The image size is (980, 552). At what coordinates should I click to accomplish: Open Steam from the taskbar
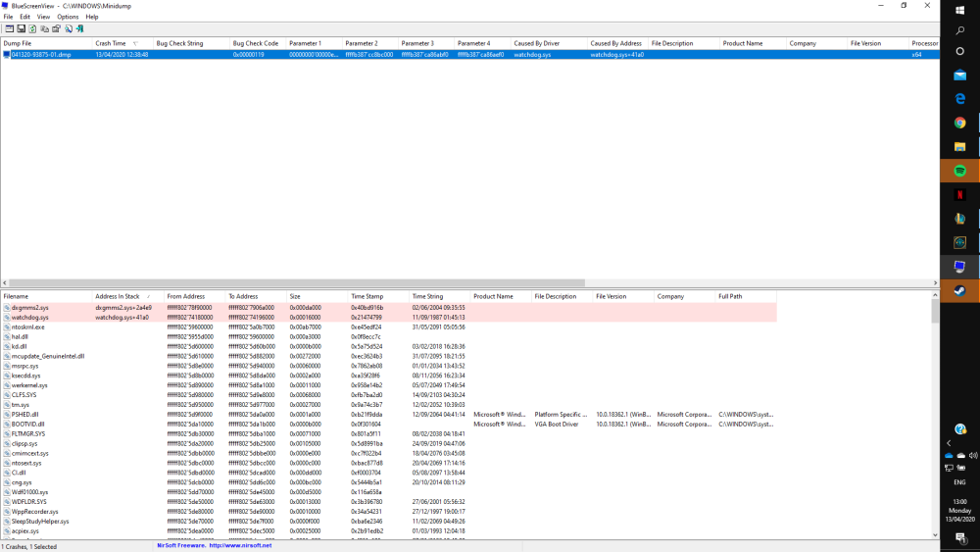click(x=960, y=290)
